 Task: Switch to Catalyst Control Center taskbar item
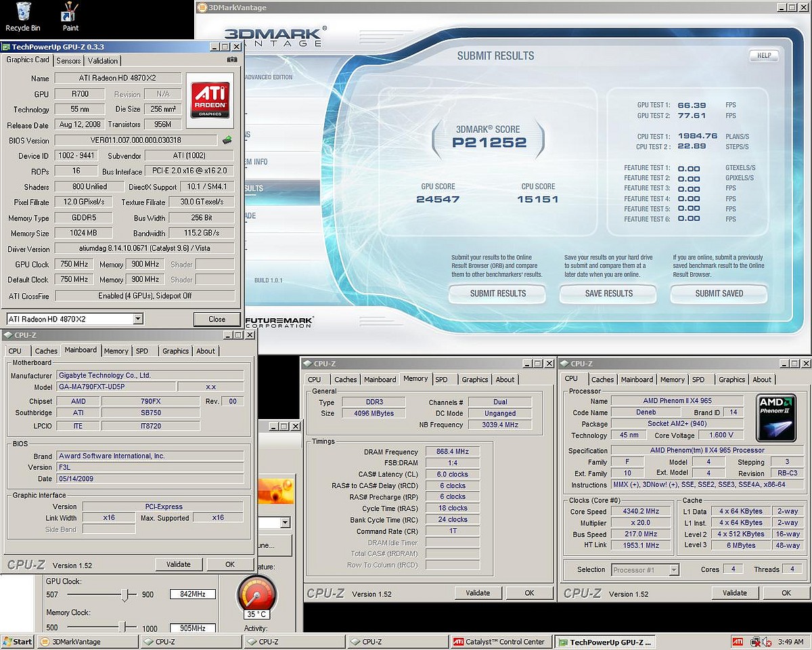pos(500,641)
